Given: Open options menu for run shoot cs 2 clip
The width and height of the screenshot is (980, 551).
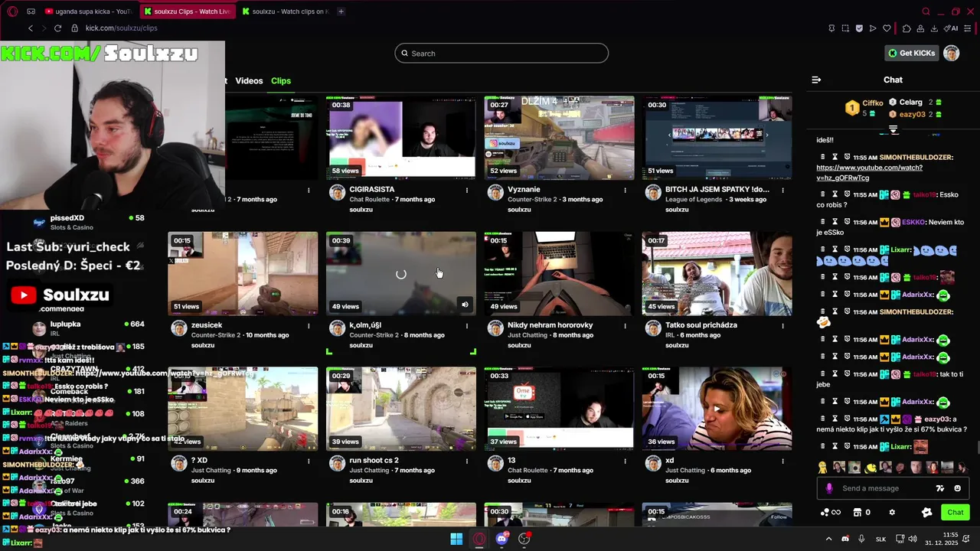Looking at the screenshot, I should (467, 461).
